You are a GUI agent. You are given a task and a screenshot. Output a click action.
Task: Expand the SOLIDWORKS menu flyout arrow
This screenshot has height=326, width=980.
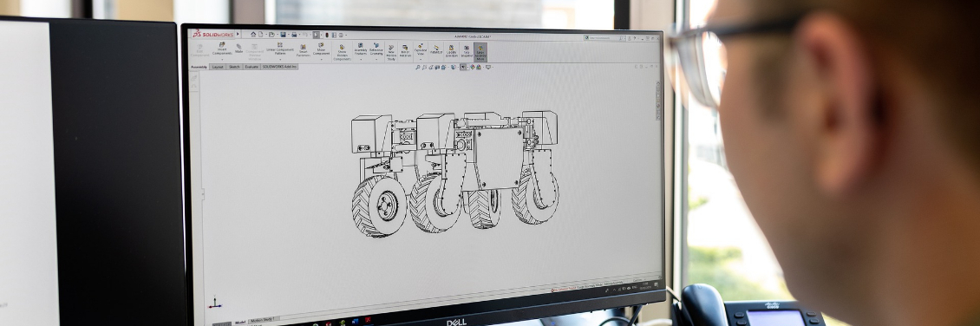(238, 35)
